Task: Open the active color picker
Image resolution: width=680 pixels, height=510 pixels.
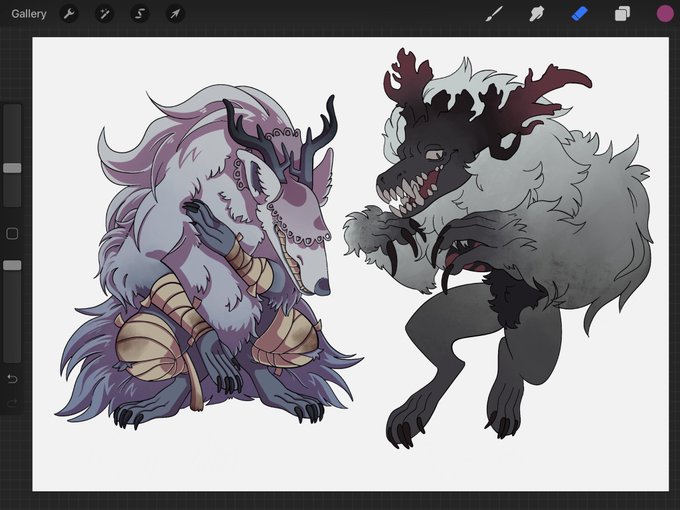Action: point(664,14)
